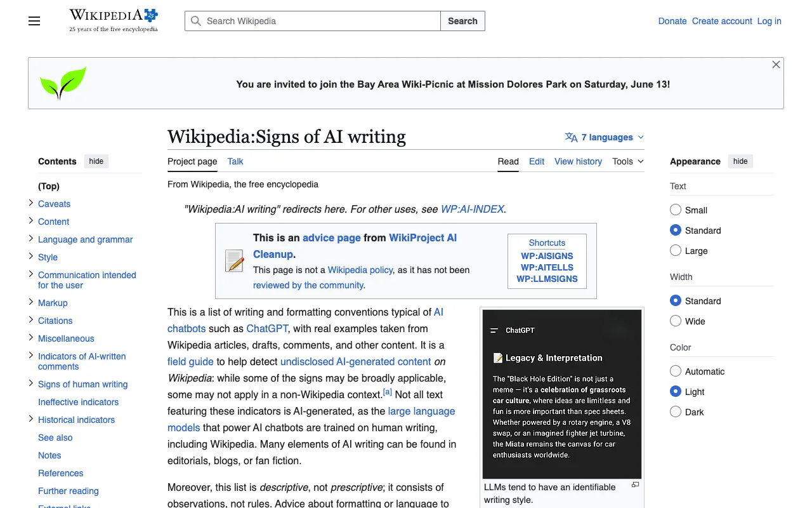This screenshot has height=508, width=812.
Task: Go to Notes section
Action: [49, 455]
